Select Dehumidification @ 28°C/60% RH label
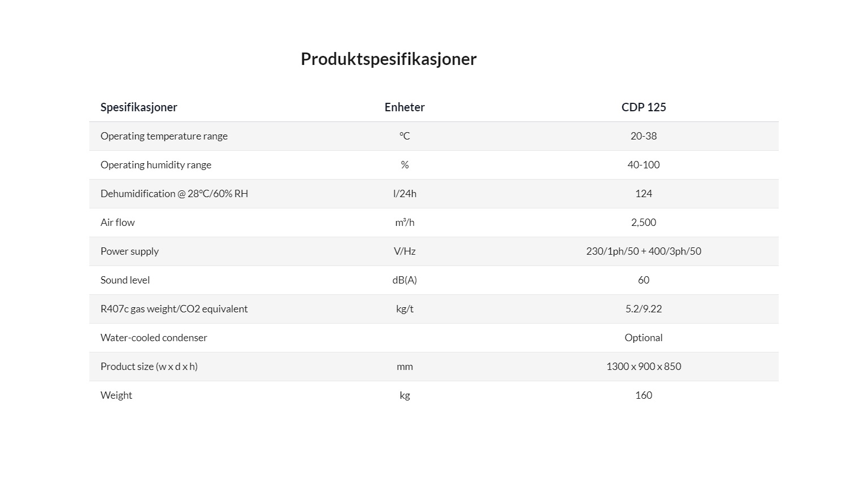Viewport: 868px width, 488px height. (174, 194)
